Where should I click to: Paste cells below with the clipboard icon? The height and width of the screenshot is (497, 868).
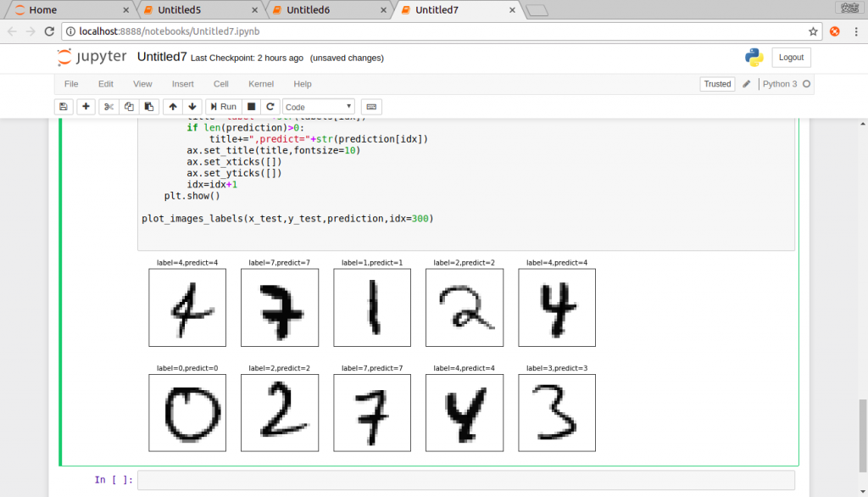point(149,106)
